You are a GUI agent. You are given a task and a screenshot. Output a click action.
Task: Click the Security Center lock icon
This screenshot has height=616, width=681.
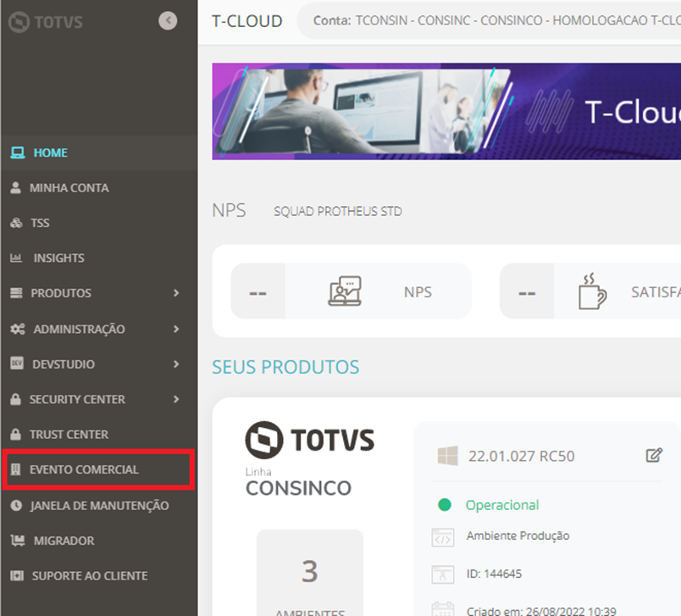point(15,399)
